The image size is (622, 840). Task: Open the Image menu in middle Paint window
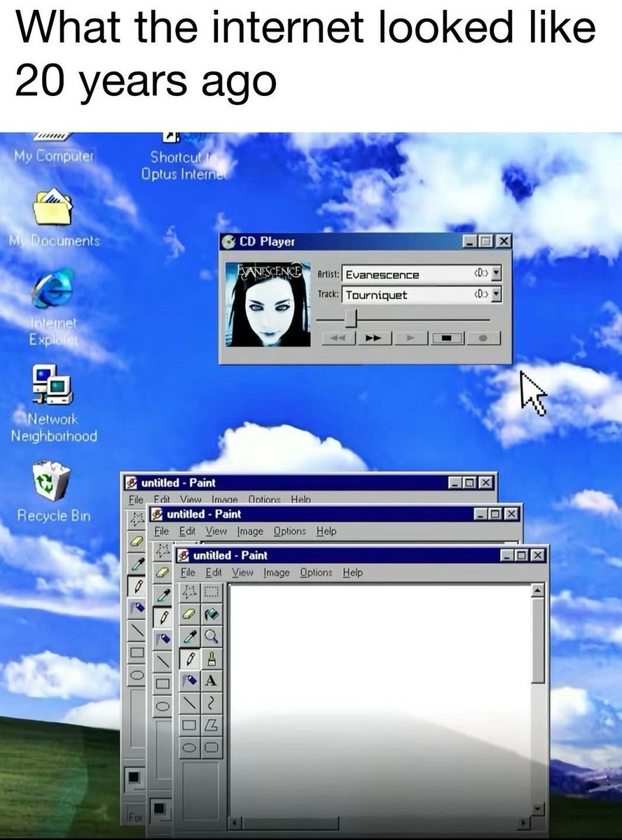(x=249, y=531)
